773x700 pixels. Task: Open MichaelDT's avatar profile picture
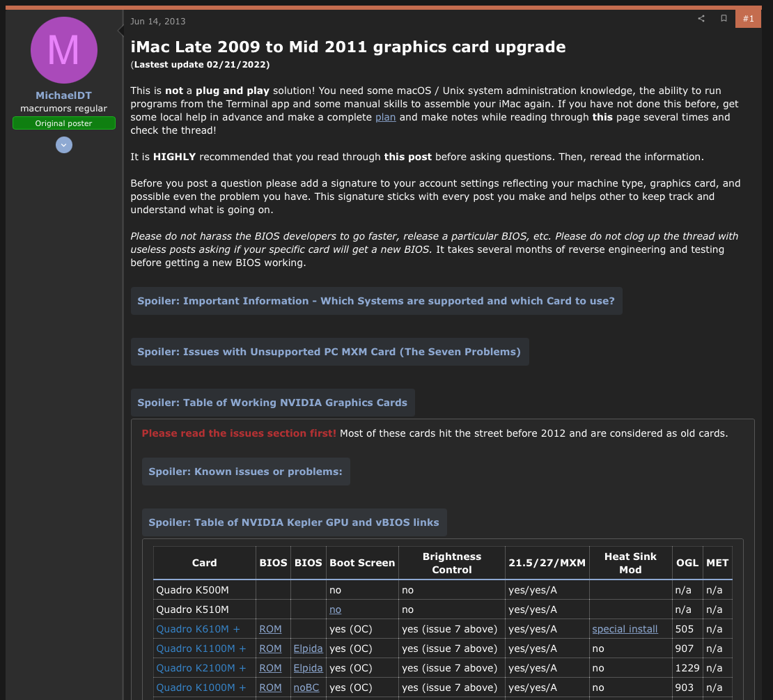tap(64, 50)
